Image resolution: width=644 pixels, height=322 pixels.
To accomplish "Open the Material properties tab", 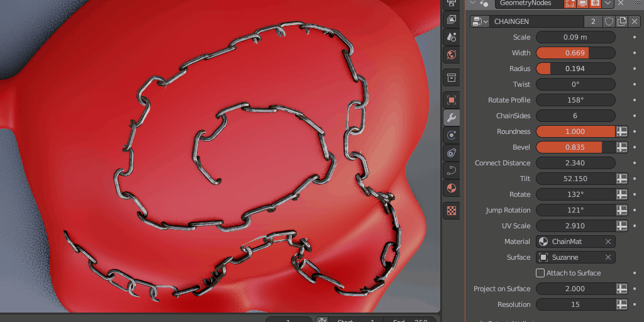I will pyautogui.click(x=452, y=189).
